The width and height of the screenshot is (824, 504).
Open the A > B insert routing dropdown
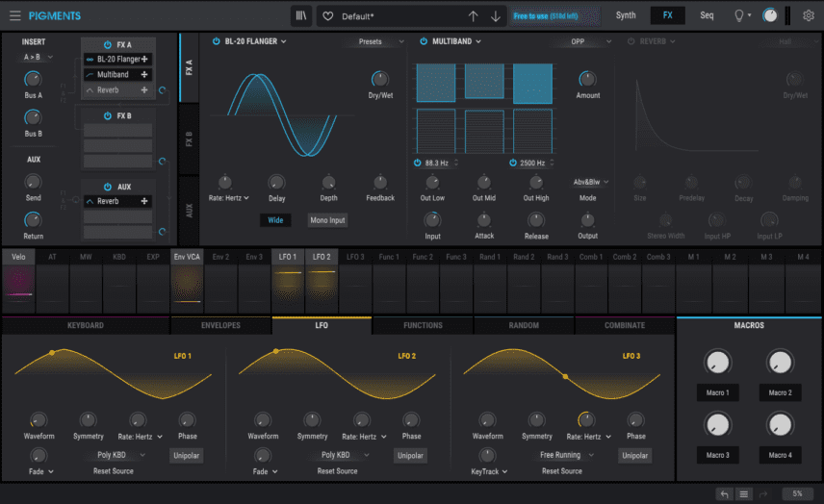click(38, 57)
